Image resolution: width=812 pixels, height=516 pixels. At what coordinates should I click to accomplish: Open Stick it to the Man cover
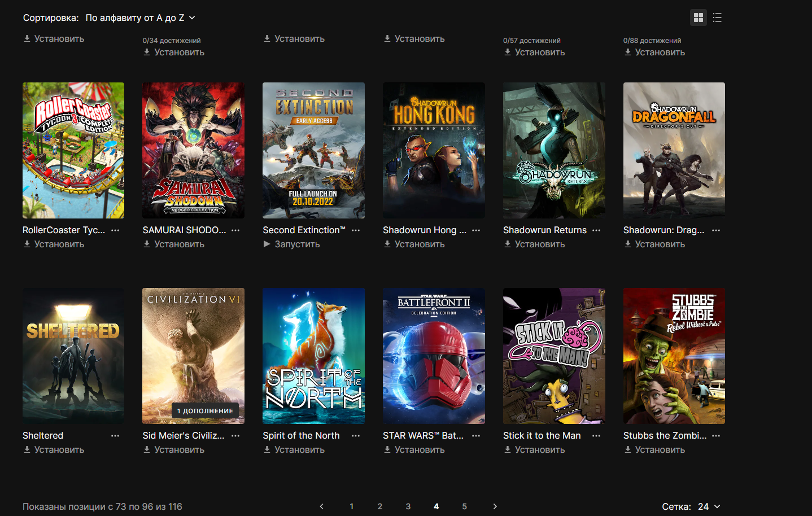554,356
